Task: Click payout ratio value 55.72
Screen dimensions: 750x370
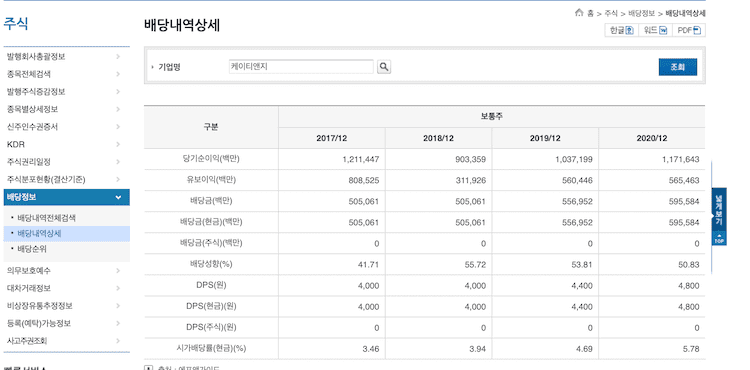Action: coord(475,264)
